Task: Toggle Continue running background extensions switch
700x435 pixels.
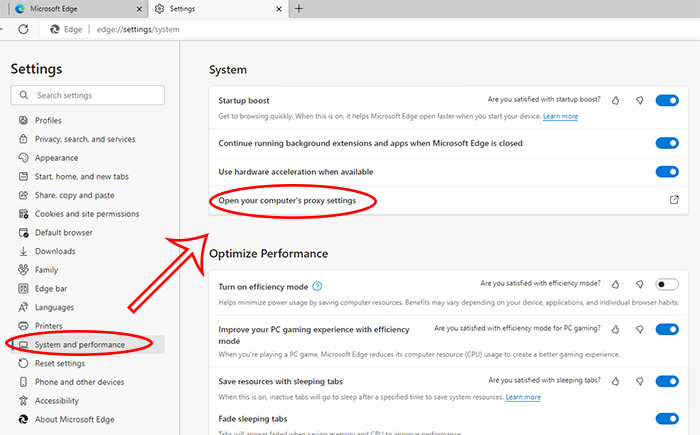Action: tap(667, 143)
